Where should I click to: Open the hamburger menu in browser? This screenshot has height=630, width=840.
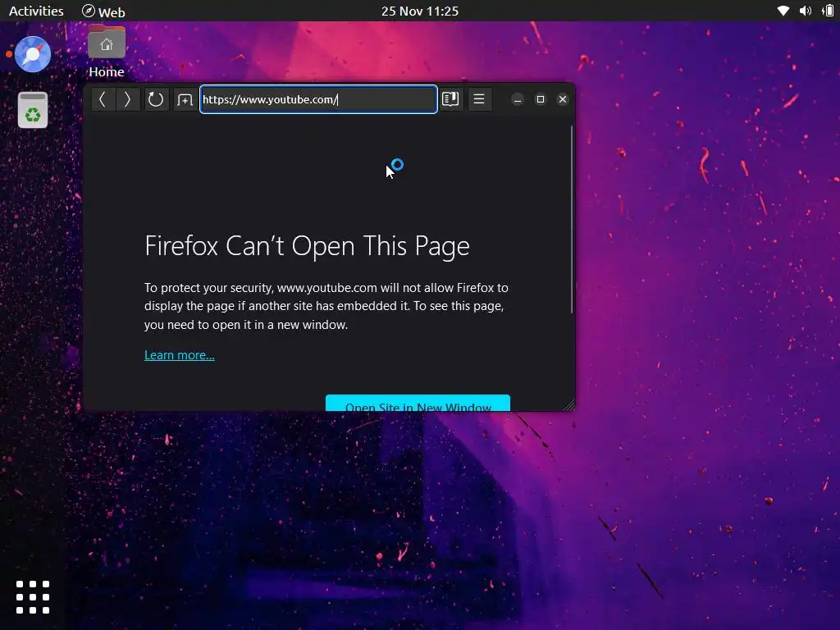[479, 99]
